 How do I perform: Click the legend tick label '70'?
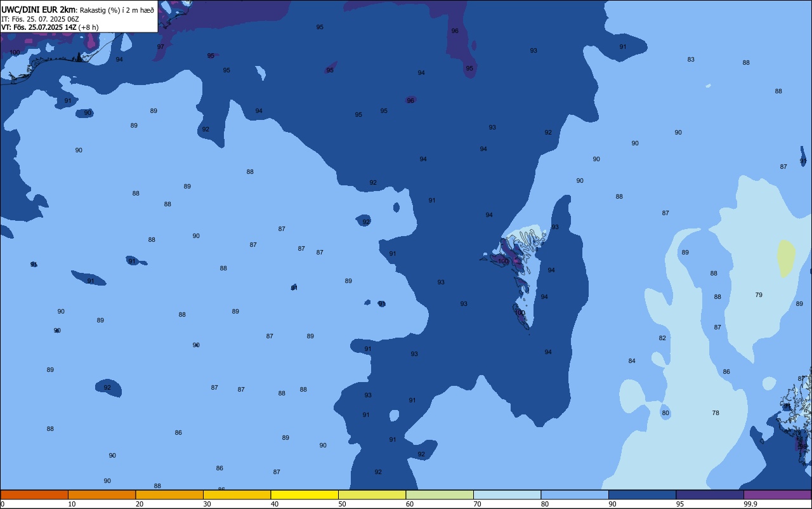477,504
